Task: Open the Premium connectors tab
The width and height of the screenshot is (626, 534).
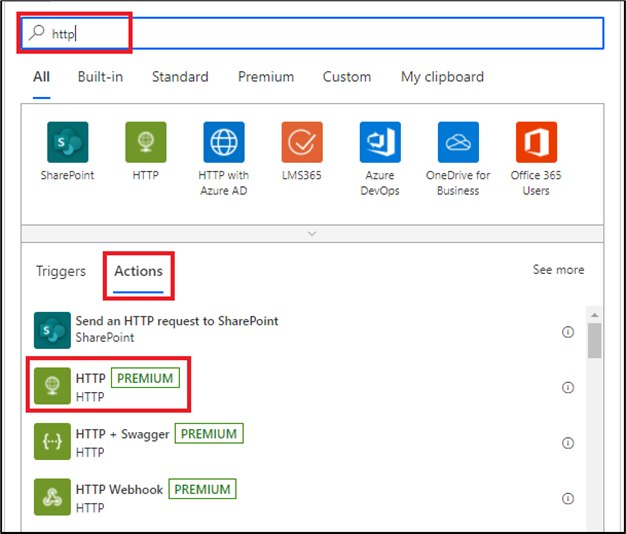Action: (x=266, y=77)
